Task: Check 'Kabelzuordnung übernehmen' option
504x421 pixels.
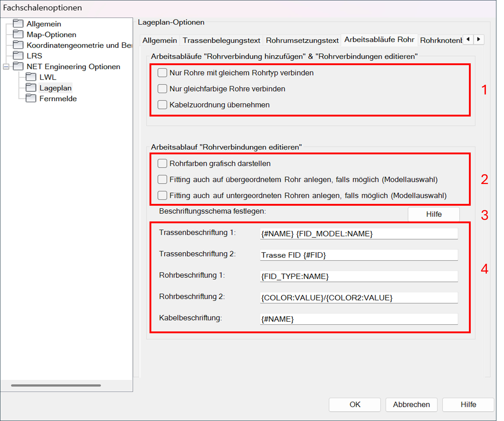Action: click(x=162, y=105)
